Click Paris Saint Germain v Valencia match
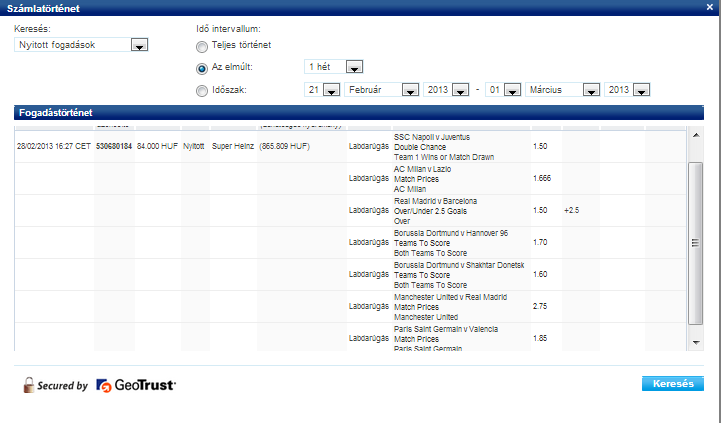Image resolution: width=721 pixels, height=423 pixels. (446, 329)
